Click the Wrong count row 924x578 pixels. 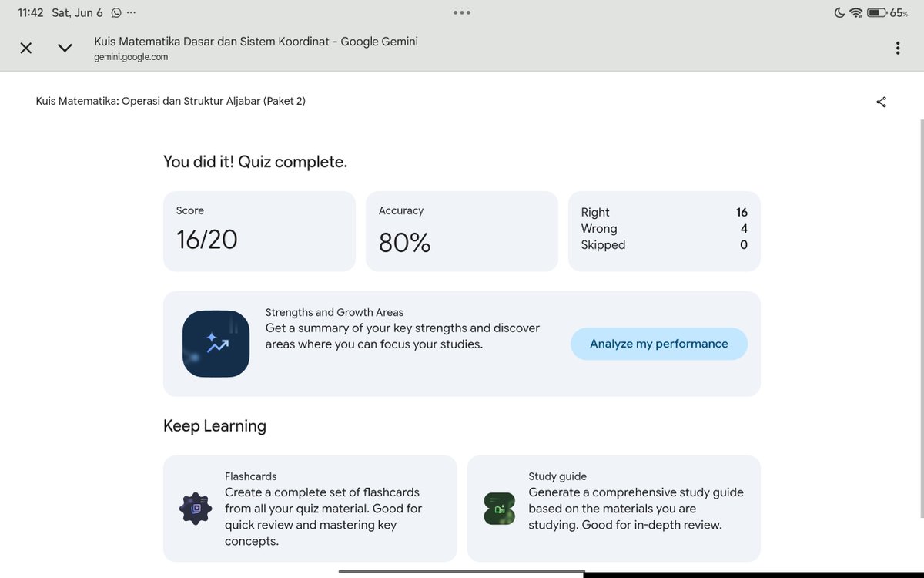tap(665, 228)
